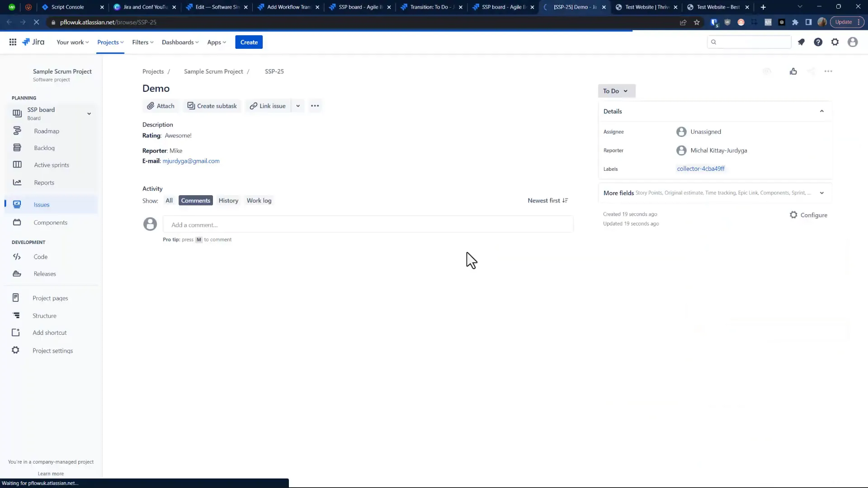Open the Filters dropdown menu
The height and width of the screenshot is (488, 868).
pos(143,42)
